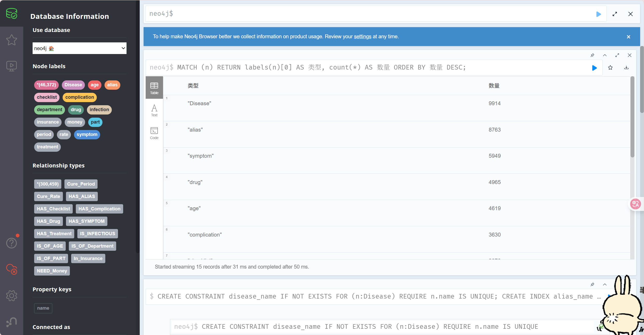Open the Guides play sidebar icon
Screen dimensions: 644x335
pos(12,66)
